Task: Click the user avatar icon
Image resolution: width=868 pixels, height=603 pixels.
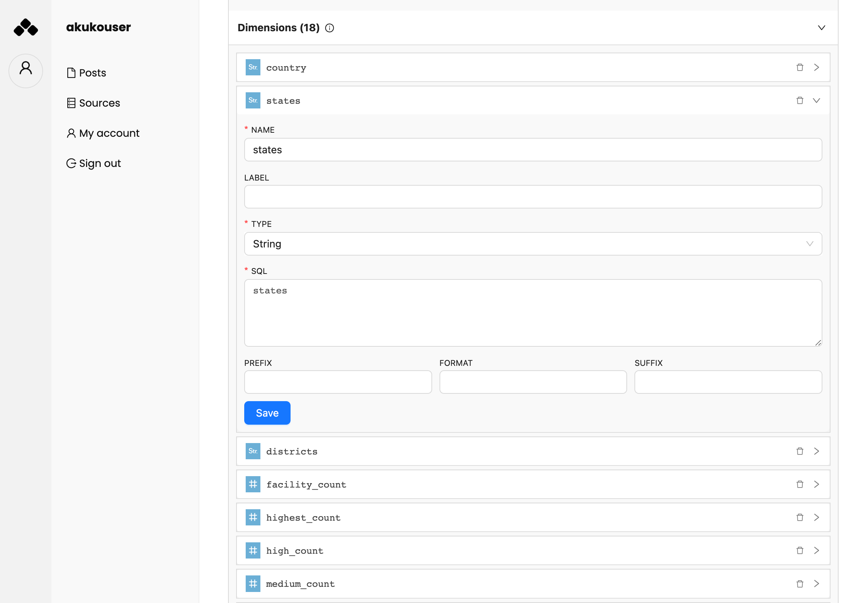Action: coord(26,70)
